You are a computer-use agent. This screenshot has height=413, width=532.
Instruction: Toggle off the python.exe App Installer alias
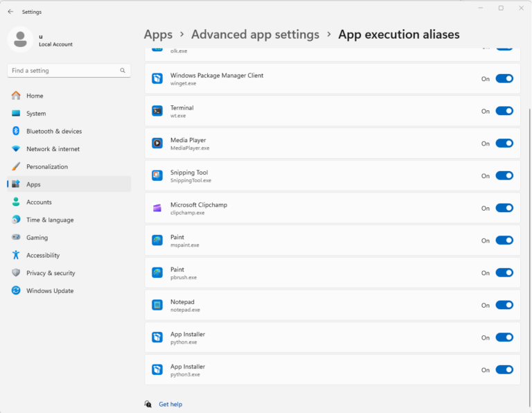pyautogui.click(x=504, y=337)
